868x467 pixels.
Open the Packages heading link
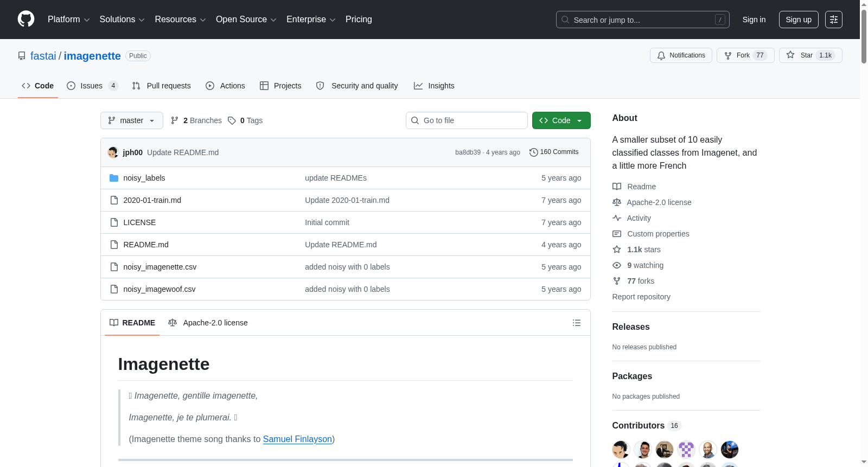(x=632, y=376)
